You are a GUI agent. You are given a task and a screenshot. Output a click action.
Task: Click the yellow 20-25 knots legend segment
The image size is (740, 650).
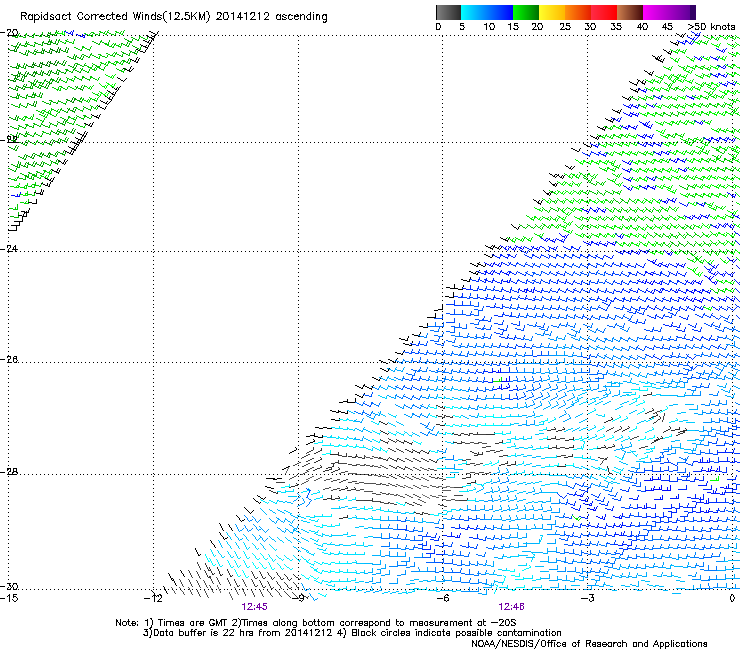coord(552,12)
